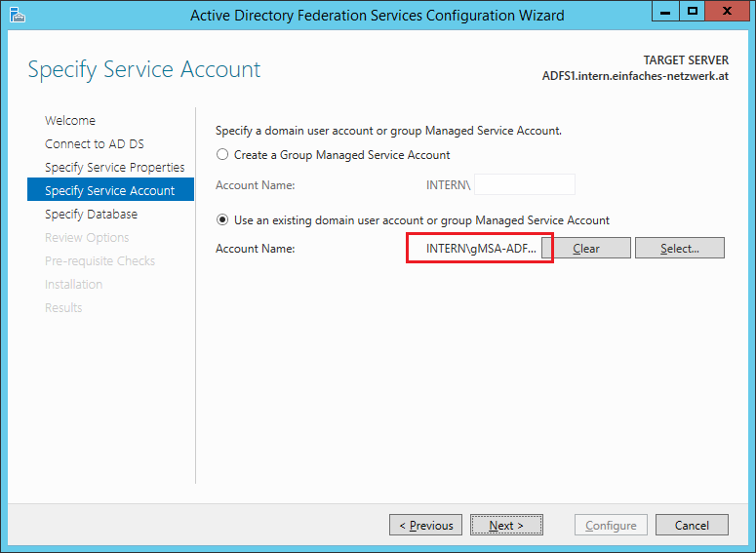The height and width of the screenshot is (553, 756).
Task: Click the Next > button
Action: click(x=506, y=525)
